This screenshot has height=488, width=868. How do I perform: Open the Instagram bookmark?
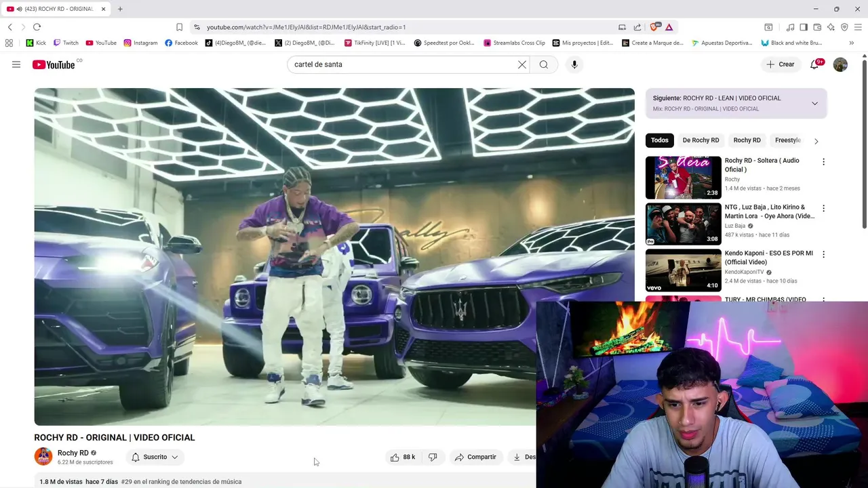point(140,43)
